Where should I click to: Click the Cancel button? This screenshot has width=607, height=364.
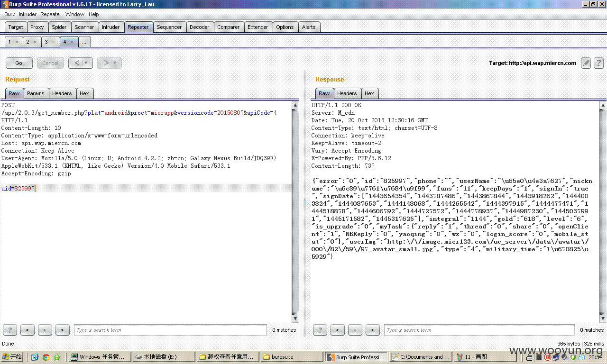50,63
